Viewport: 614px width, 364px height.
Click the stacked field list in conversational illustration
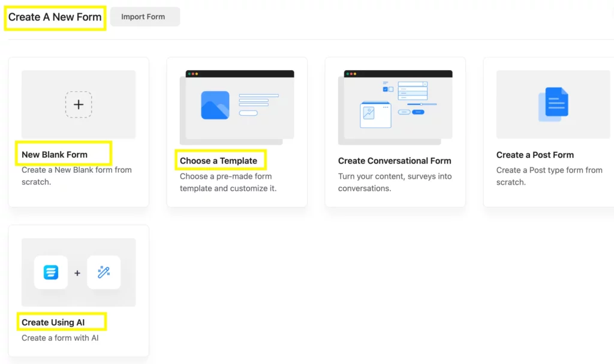tap(413, 91)
